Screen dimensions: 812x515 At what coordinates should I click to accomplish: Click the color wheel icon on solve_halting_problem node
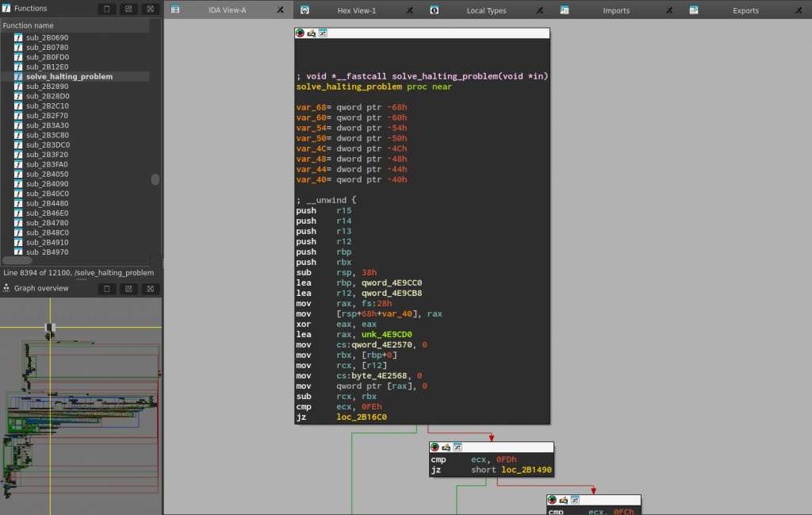click(300, 33)
